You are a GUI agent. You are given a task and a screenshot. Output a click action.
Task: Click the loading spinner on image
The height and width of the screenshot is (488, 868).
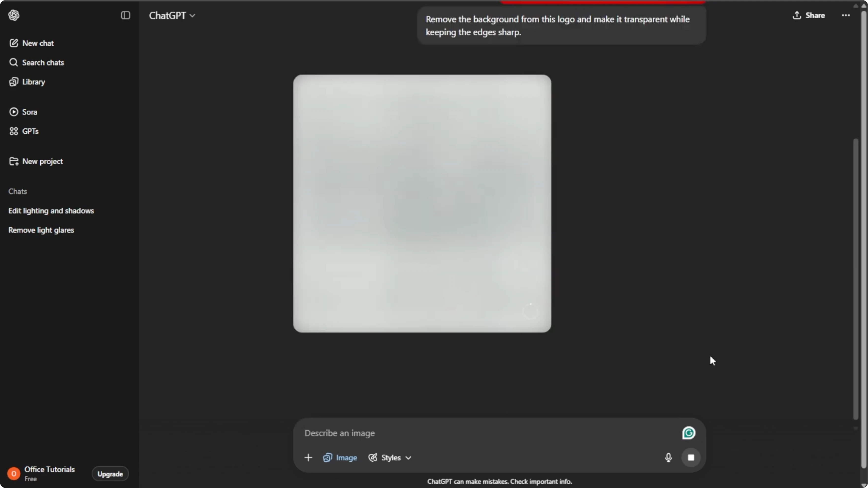pos(530,311)
